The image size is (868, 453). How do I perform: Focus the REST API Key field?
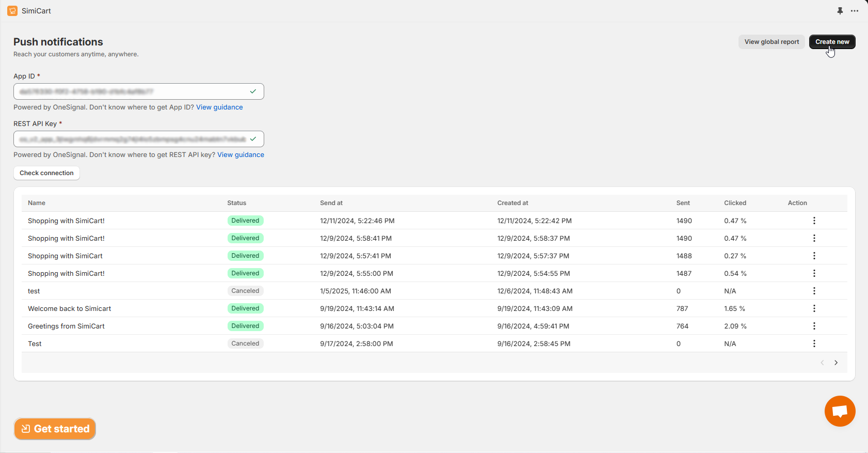click(x=132, y=139)
